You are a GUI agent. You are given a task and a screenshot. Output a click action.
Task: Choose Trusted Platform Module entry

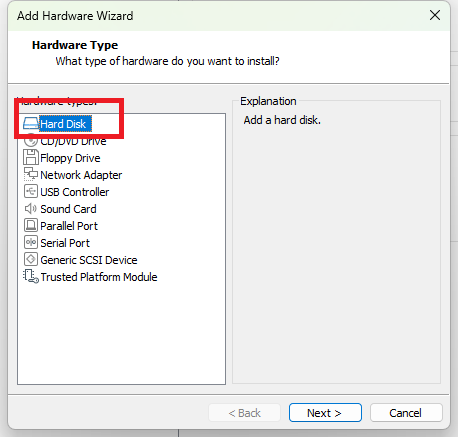click(99, 277)
